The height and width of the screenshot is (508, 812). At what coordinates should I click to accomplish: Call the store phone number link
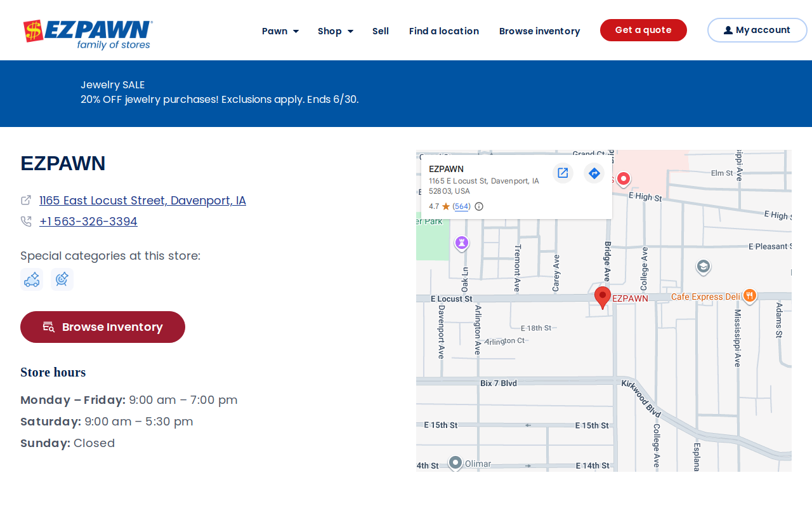(x=88, y=222)
